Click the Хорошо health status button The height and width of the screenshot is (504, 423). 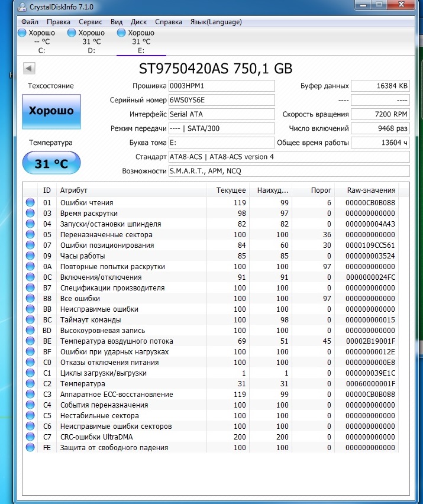[51, 111]
